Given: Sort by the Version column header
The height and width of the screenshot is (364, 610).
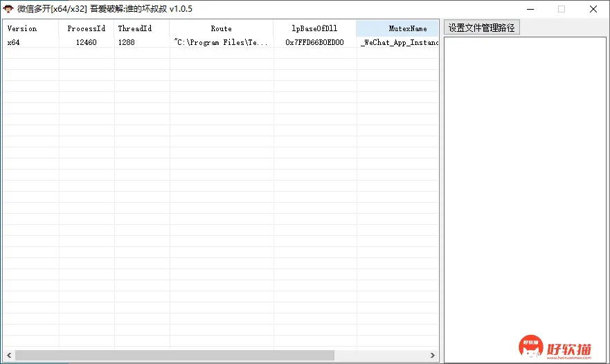Looking at the screenshot, I should click(30, 28).
